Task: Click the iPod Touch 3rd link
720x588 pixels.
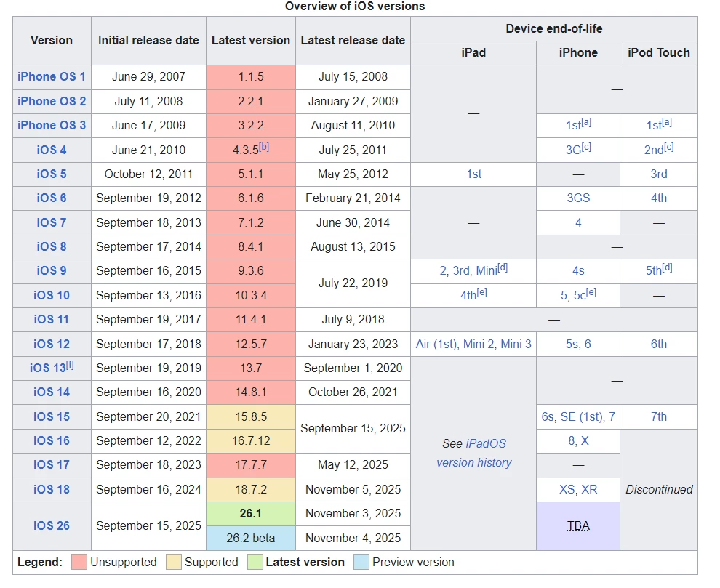Action: 659,174
